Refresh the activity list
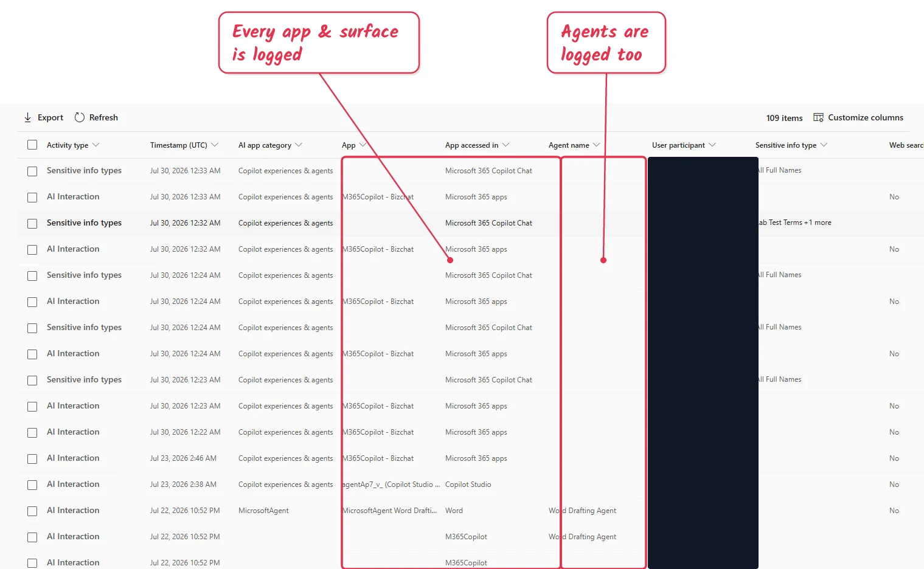Screen dimensions: 924x569 (96, 117)
